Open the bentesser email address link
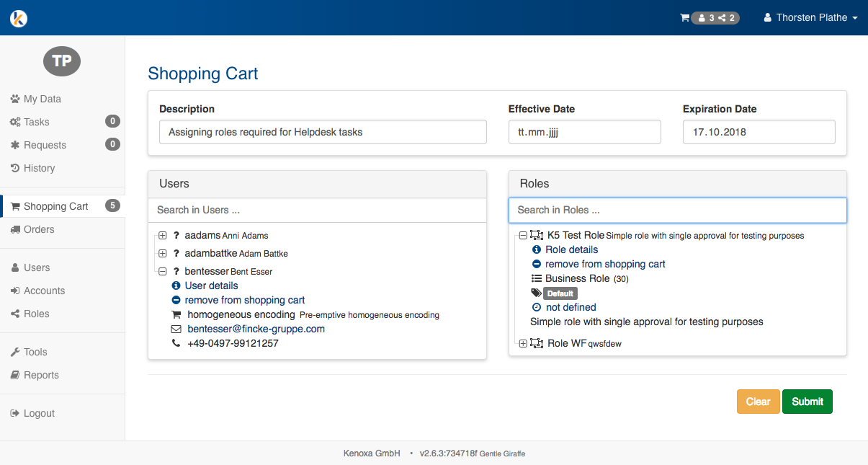 (256, 329)
